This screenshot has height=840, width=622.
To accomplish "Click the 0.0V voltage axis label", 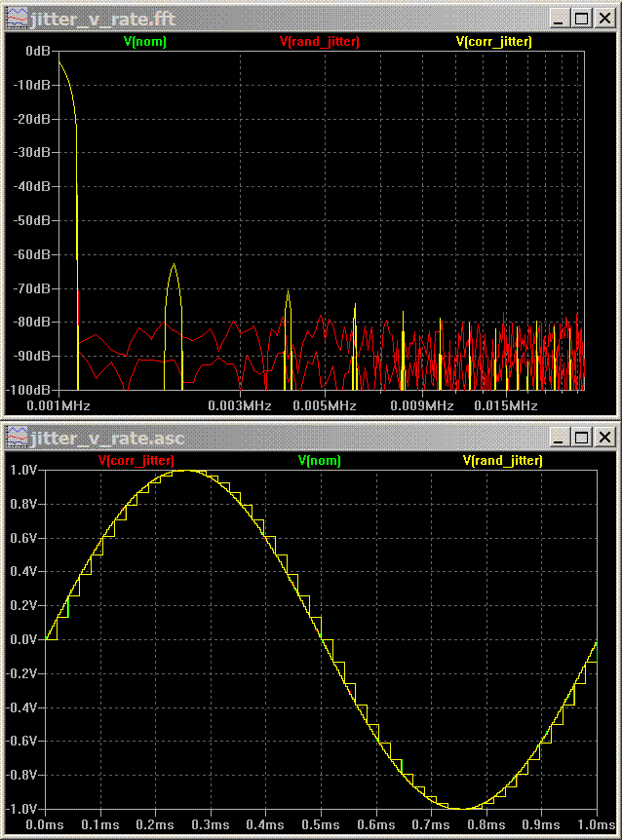I will 23,639.
